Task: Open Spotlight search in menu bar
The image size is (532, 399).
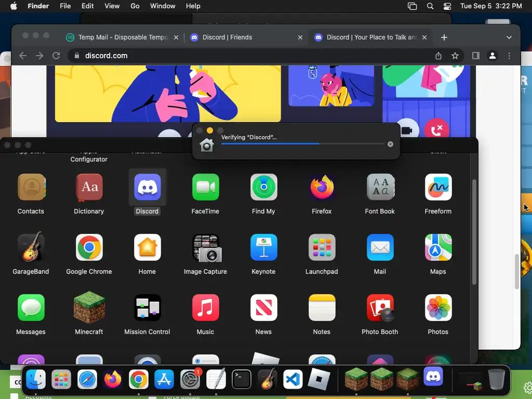Action: coord(430,6)
